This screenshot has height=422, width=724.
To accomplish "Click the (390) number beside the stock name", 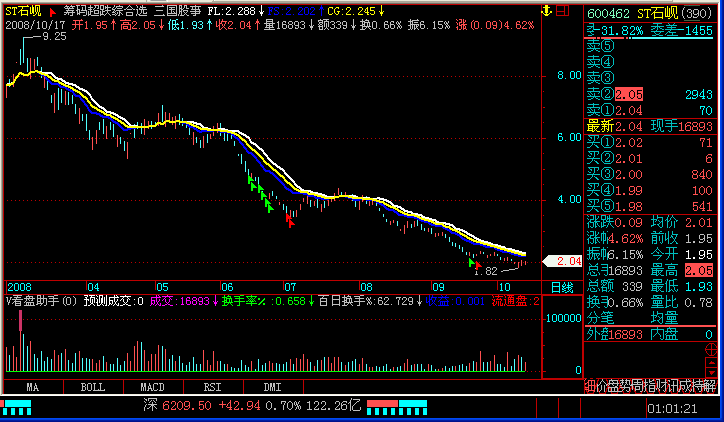I will pos(697,13).
